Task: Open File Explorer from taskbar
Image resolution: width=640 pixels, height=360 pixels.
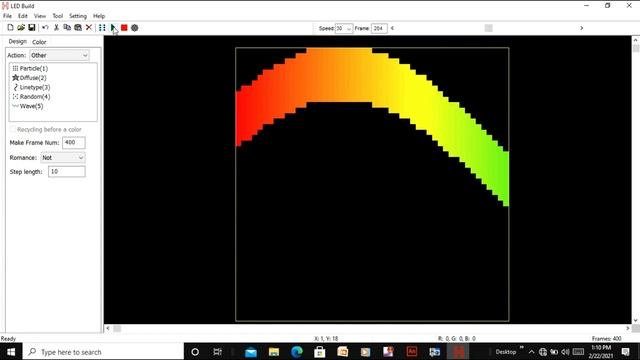Action: pos(274,352)
